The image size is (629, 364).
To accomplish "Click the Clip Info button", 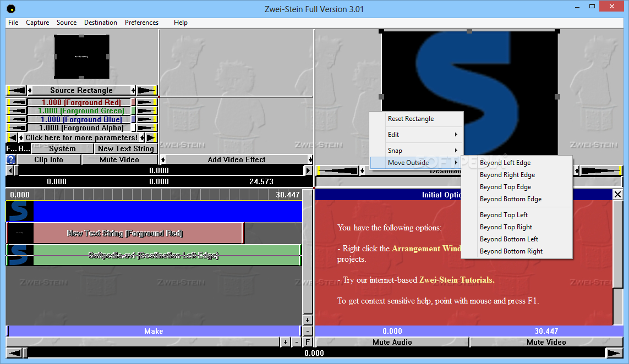I will point(48,159).
